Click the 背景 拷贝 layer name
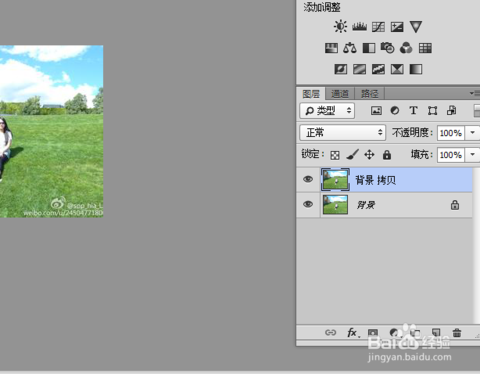The height and width of the screenshot is (374, 480). pos(375,180)
